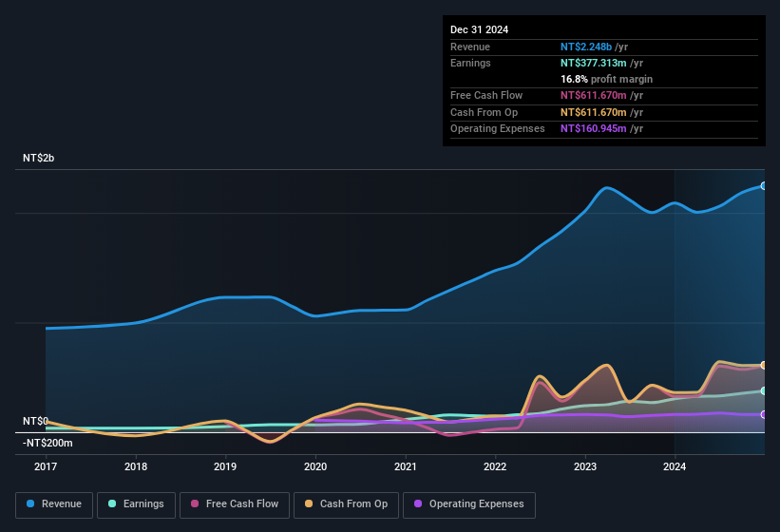Click the 2021 x-axis label
Viewport: 780px width, 532px height.
(406, 466)
